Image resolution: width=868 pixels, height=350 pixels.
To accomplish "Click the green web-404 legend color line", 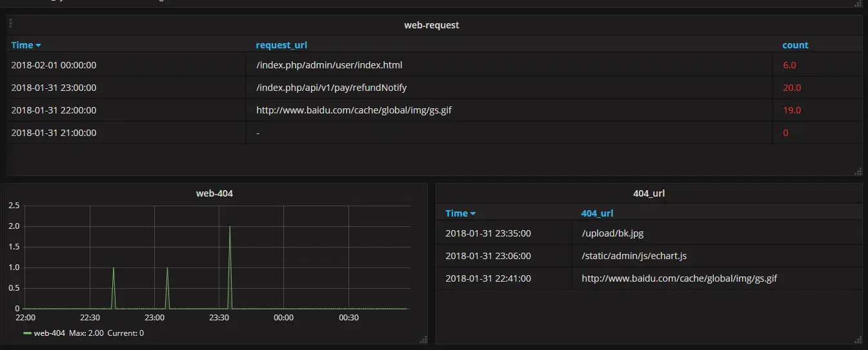I will (27, 333).
